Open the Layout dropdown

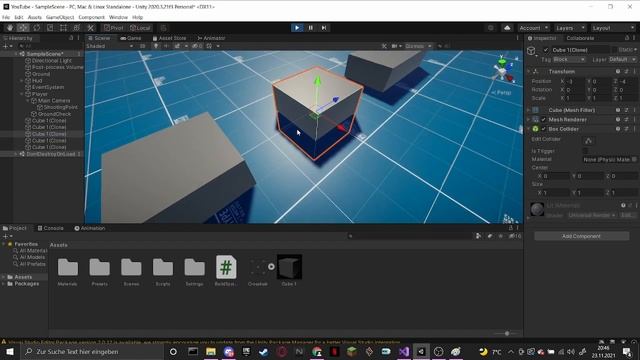(x=613, y=28)
